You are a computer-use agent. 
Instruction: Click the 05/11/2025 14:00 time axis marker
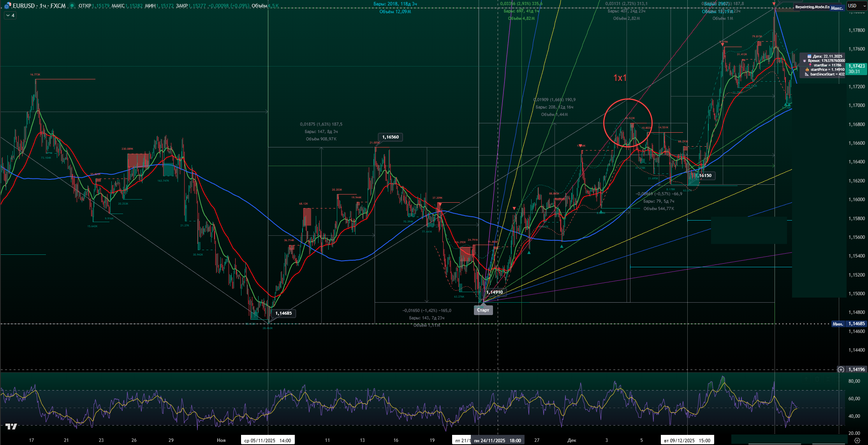pyautogui.click(x=268, y=440)
